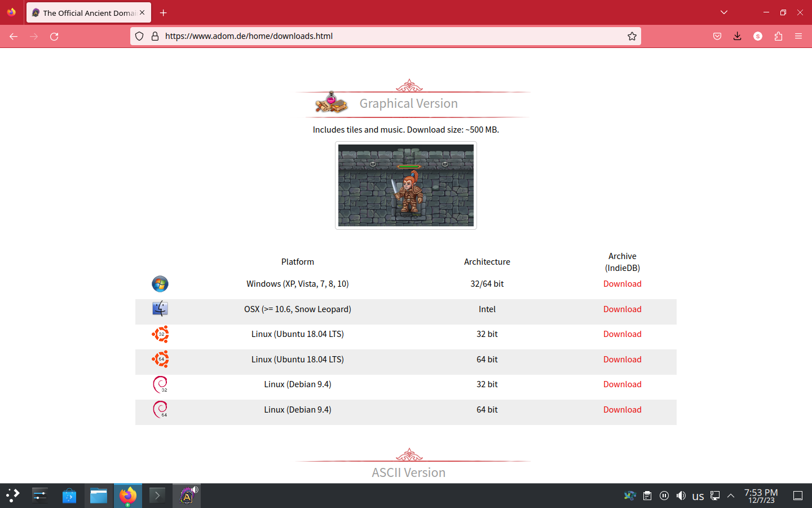This screenshot has width=812, height=508.
Task: Go back to the previous page
Action: point(14,36)
